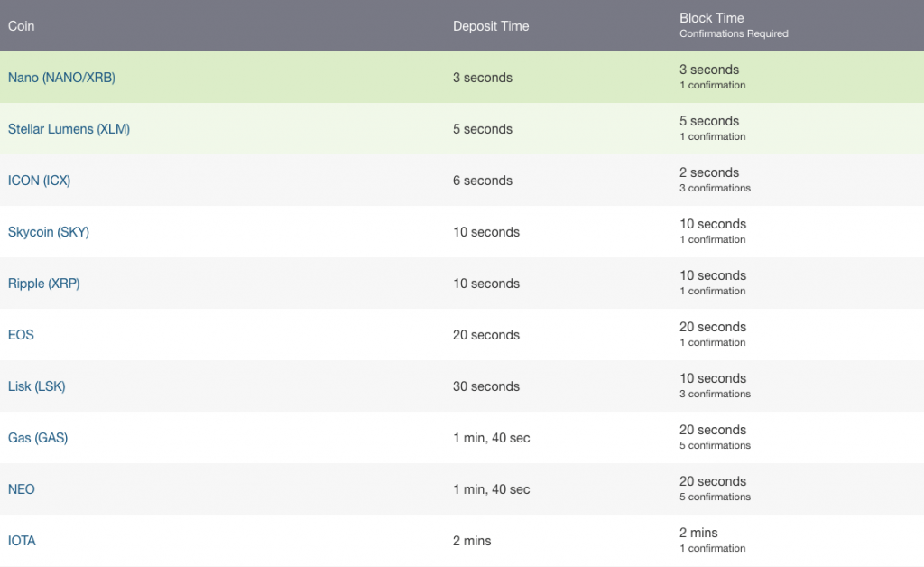Select Stellar Lumens' 5 seconds deposit time
Image resolution: width=924 pixels, height=567 pixels.
(483, 128)
